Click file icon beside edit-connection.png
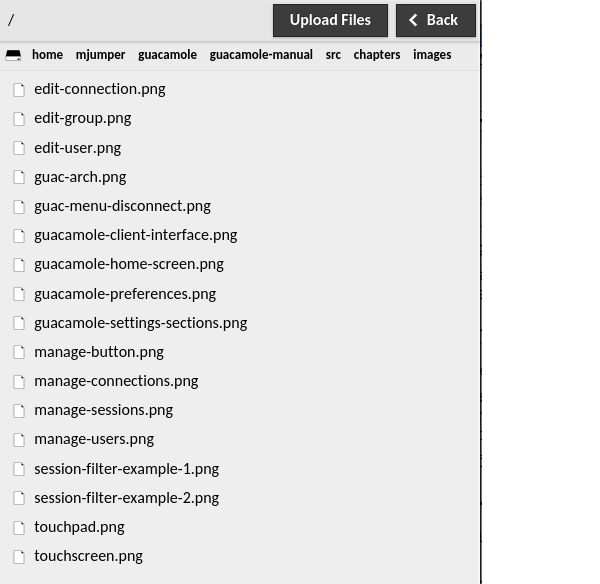 click(x=19, y=90)
